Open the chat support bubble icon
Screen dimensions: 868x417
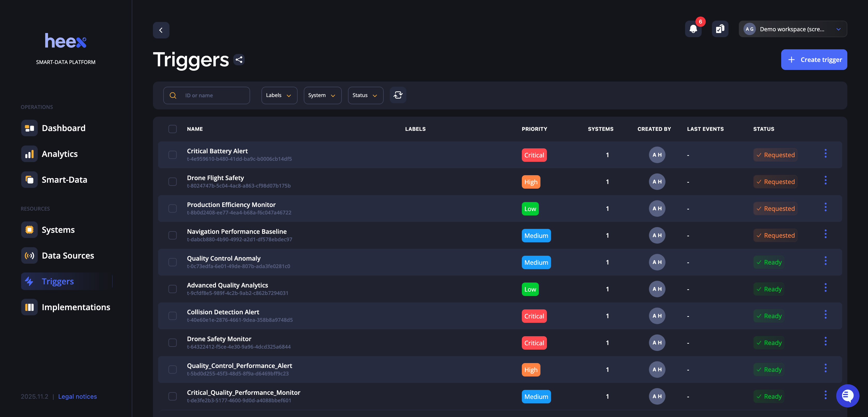(x=847, y=396)
